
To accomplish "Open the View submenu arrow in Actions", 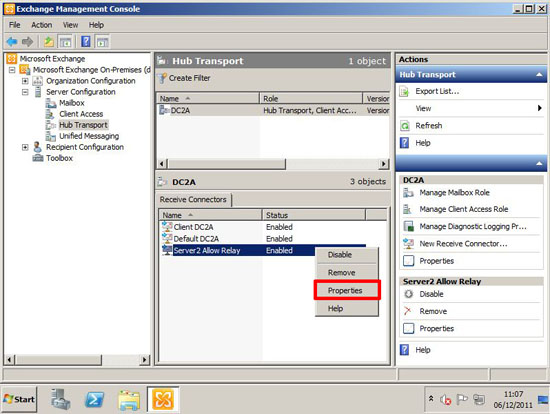I will [x=539, y=108].
